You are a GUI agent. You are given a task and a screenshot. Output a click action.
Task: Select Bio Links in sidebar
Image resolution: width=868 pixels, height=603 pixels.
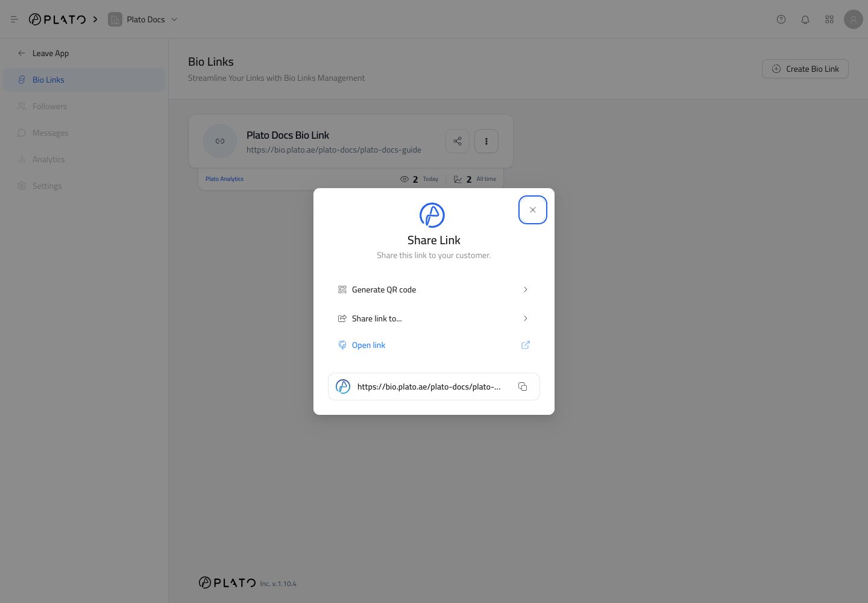tap(84, 80)
